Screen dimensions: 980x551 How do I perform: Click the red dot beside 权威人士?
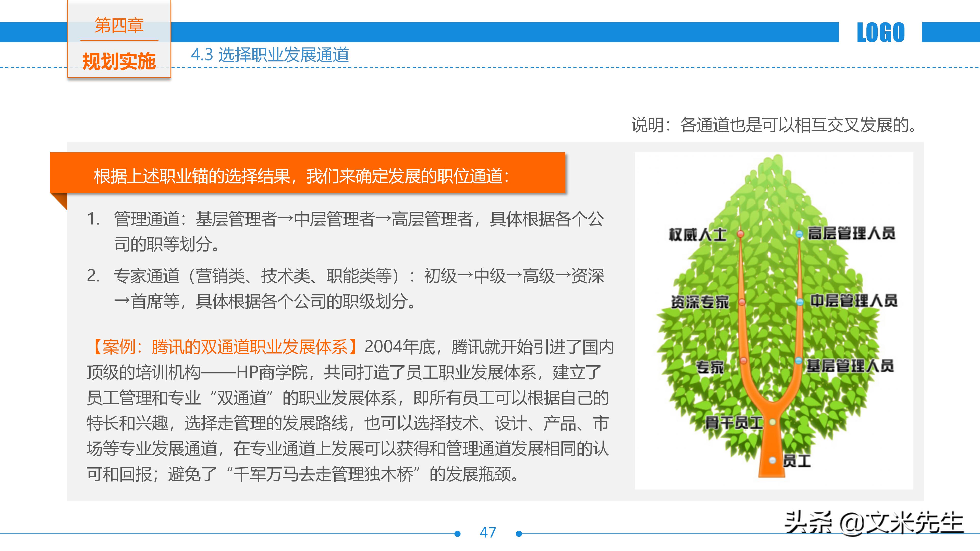[x=740, y=234]
